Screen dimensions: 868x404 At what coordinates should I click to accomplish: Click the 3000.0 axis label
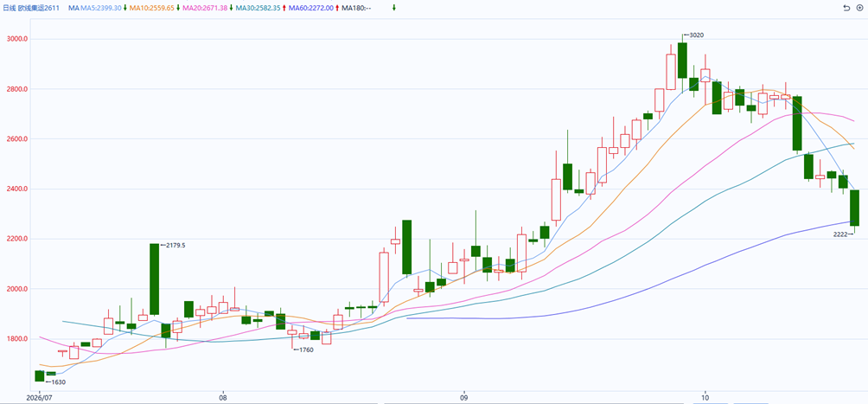tap(16, 39)
